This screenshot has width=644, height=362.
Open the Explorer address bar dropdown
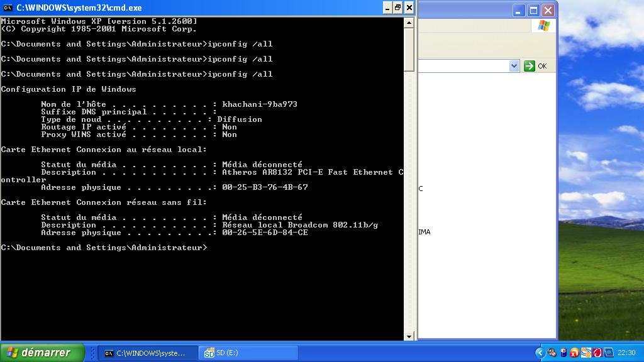pyautogui.click(x=514, y=66)
